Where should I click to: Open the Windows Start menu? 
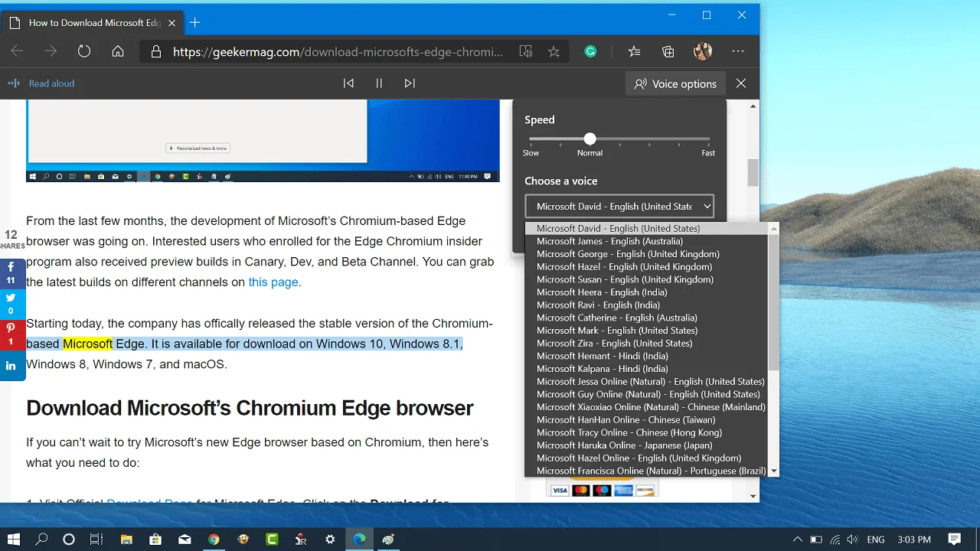pos(14,539)
